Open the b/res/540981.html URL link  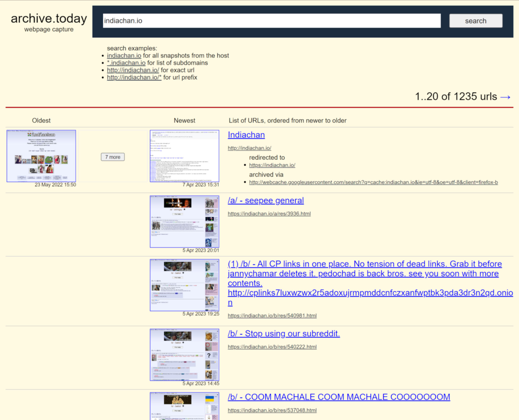point(272,315)
